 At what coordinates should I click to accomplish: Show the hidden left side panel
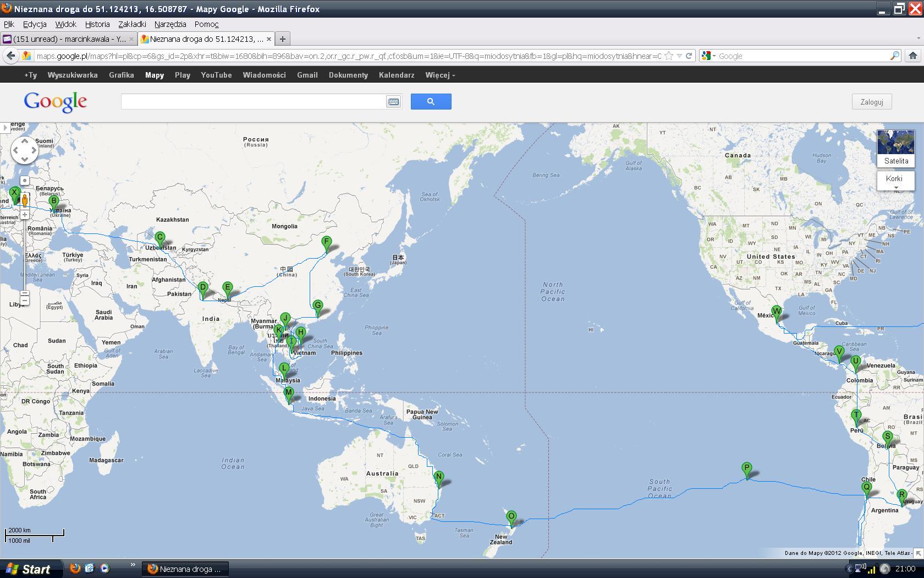pyautogui.click(x=5, y=128)
